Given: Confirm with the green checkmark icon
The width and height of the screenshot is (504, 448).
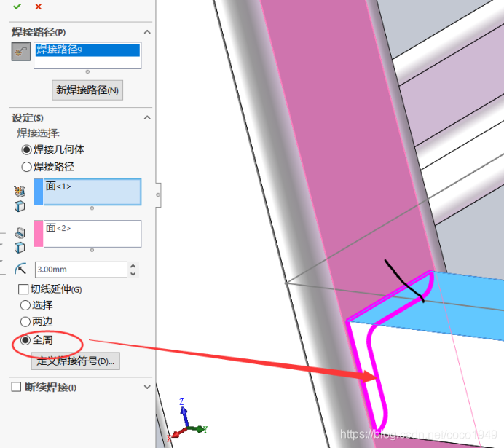Looking at the screenshot, I should [x=17, y=7].
